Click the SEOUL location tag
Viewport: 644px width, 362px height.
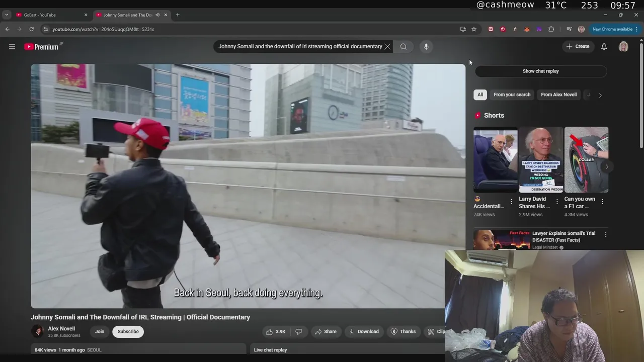[x=94, y=350]
